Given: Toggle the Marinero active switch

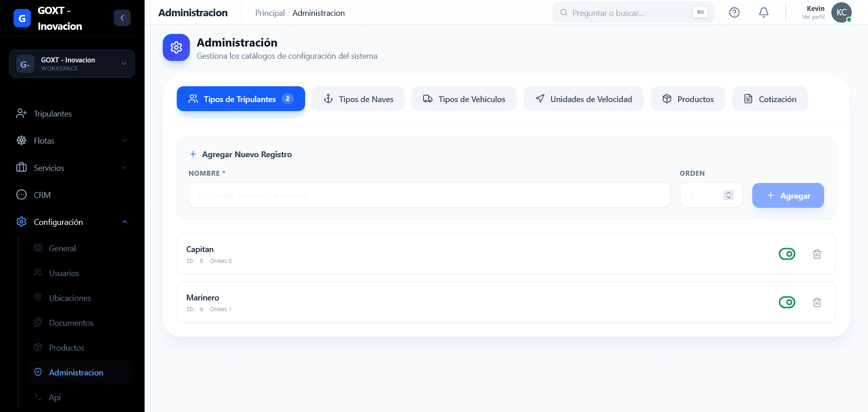Looking at the screenshot, I should (787, 302).
